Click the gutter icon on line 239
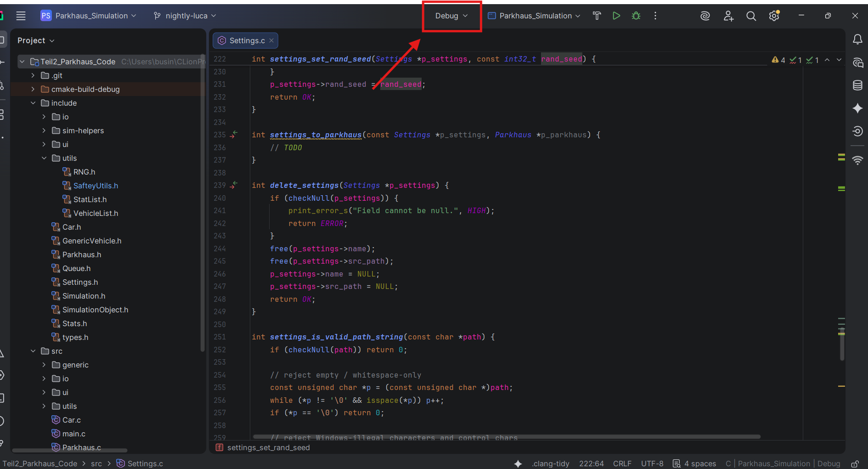 234,185
